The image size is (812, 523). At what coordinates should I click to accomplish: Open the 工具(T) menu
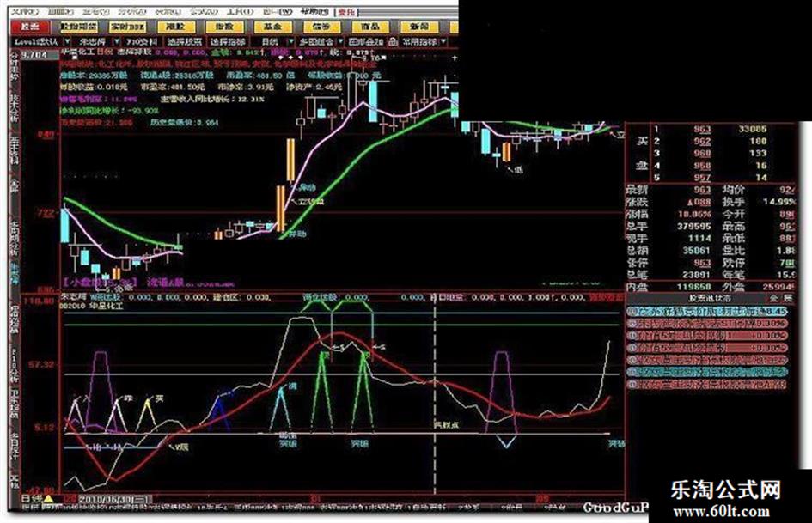pyautogui.click(x=241, y=11)
